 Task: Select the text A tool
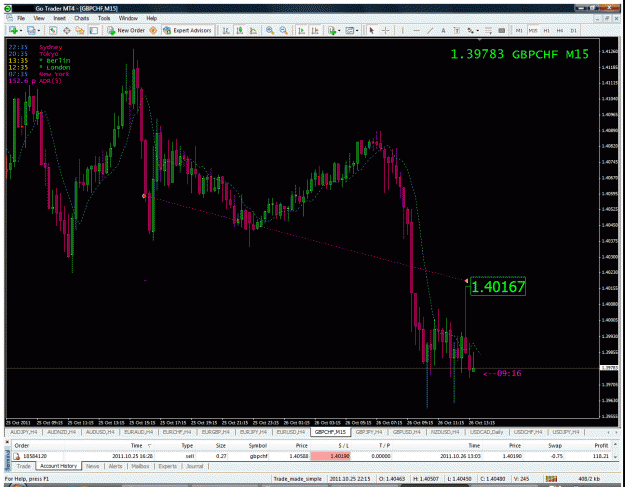pos(443,30)
